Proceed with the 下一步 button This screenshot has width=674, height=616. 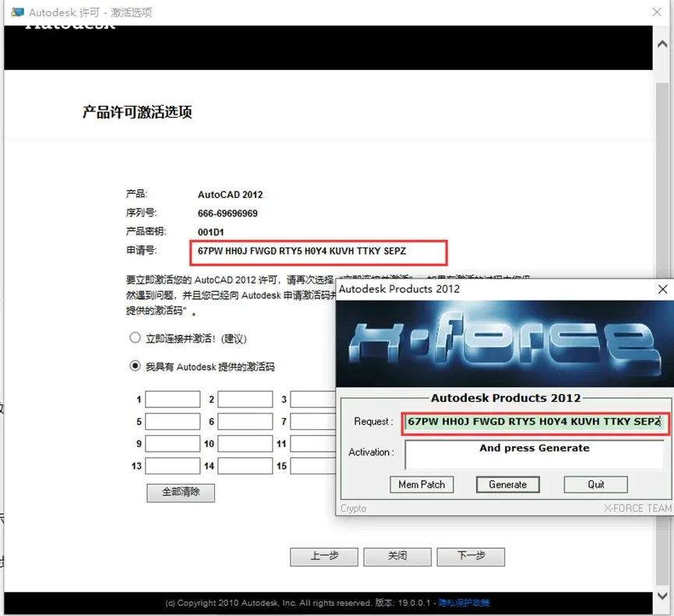471,557
